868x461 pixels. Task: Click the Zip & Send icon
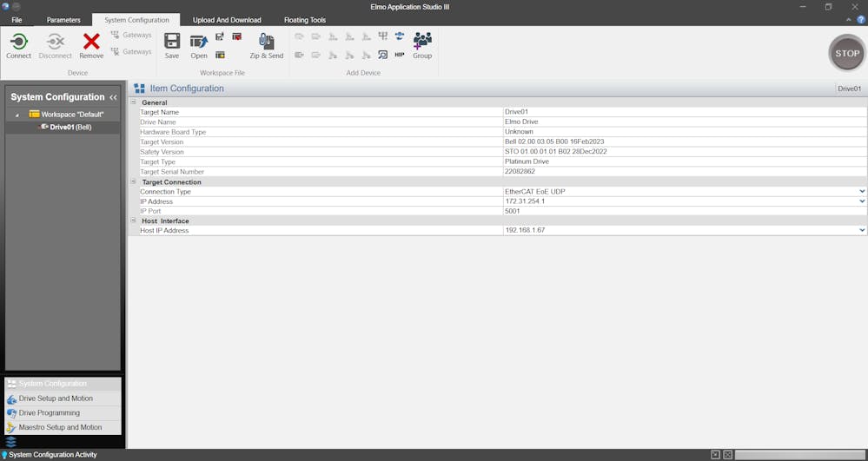(x=267, y=43)
